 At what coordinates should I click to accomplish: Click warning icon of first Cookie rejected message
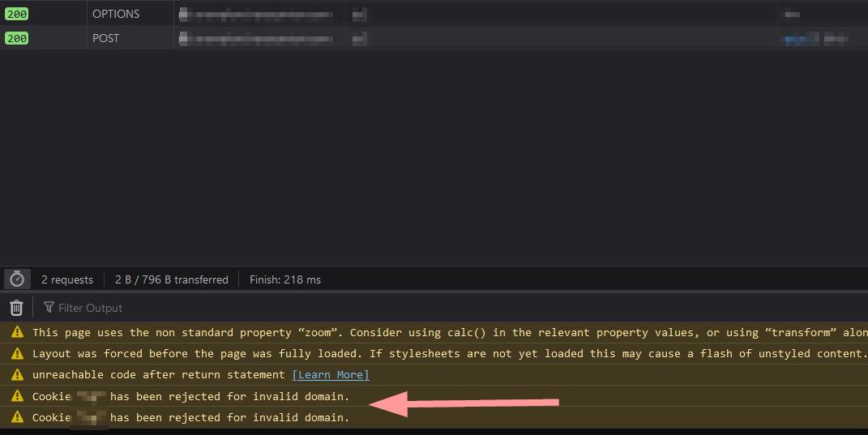18,395
